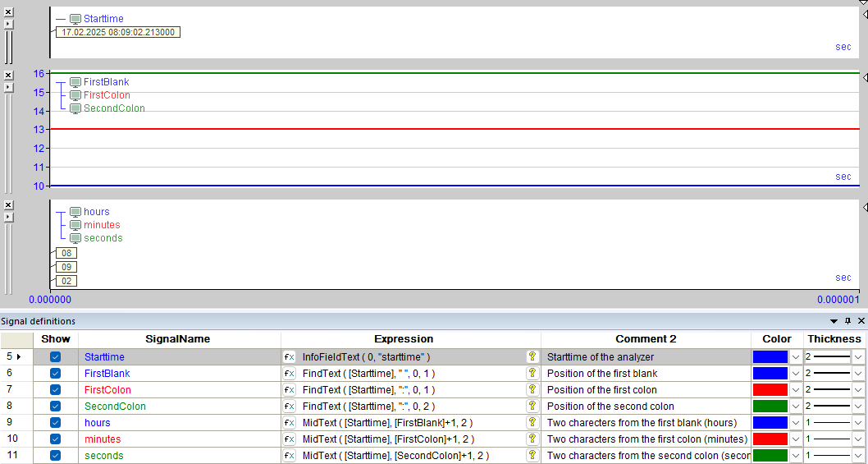The height and width of the screenshot is (464, 868).
Task: Open fx expression editor for FirstBlank row
Action: (x=289, y=374)
